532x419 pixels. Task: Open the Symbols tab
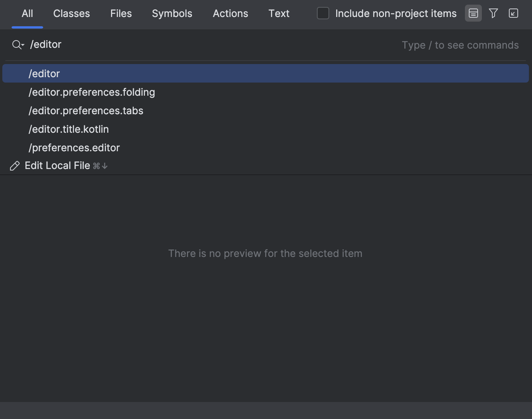[172, 13]
